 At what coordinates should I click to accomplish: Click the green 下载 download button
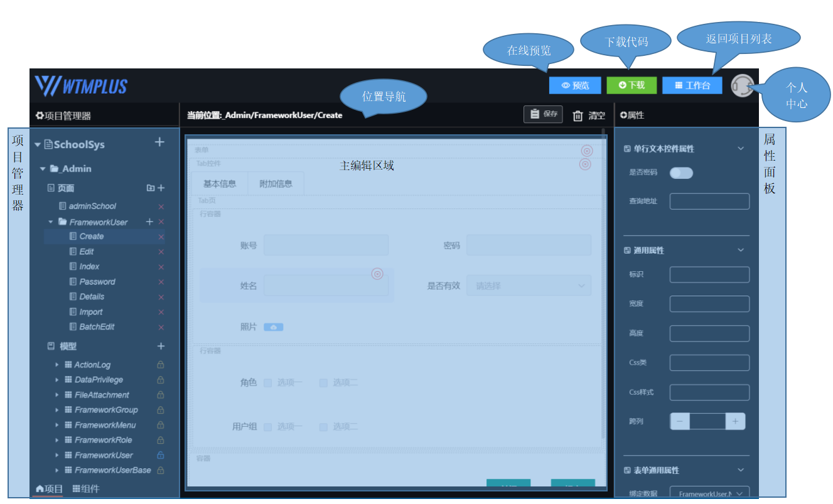coord(631,85)
